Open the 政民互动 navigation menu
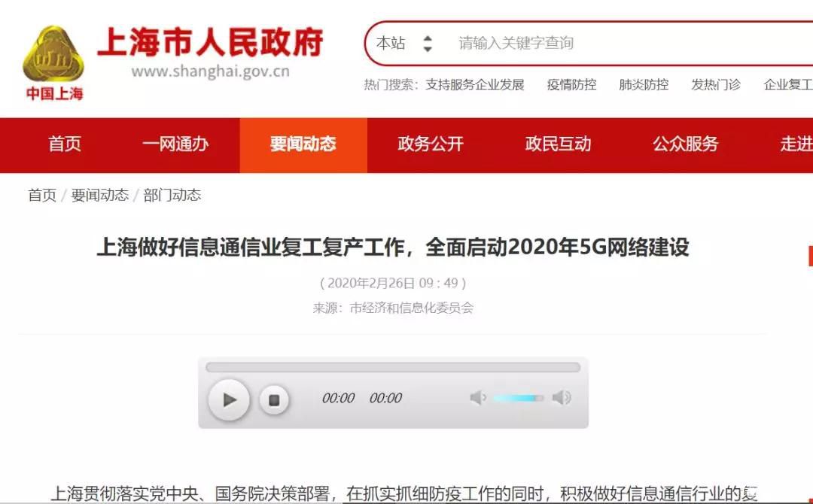The width and height of the screenshot is (813, 504). pyautogui.click(x=558, y=144)
